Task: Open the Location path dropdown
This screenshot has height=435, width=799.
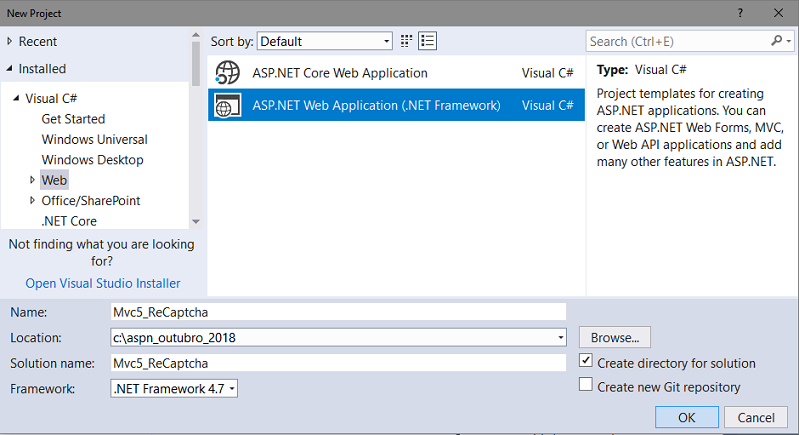Action: pos(561,337)
